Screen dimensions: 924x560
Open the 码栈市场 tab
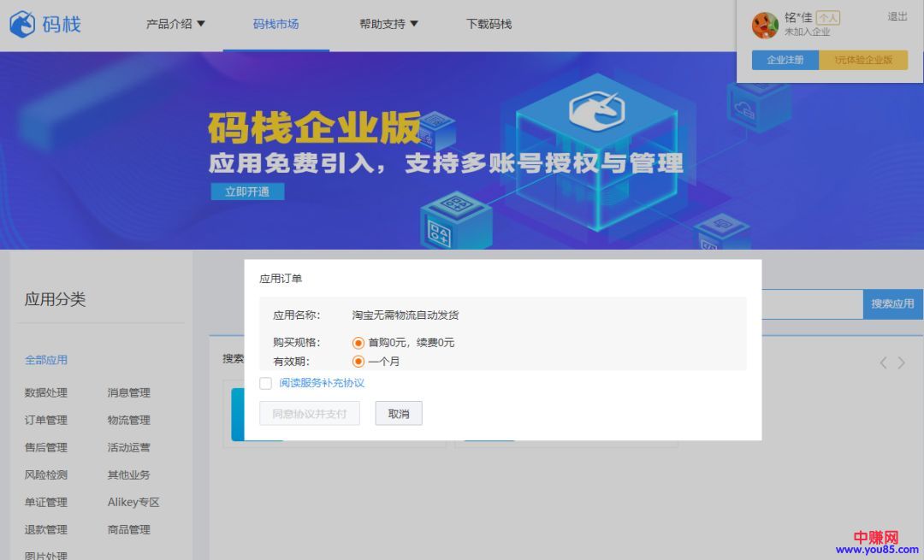[x=275, y=24]
